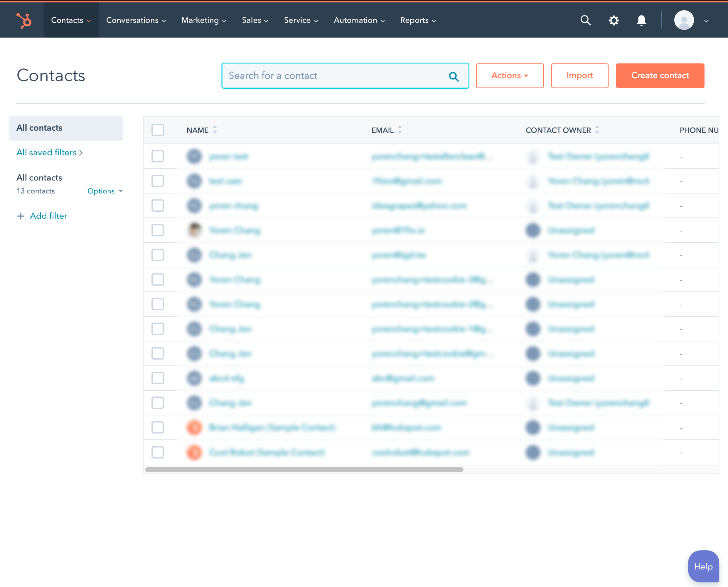This screenshot has height=587, width=728.
Task: Tick the select-all checkbox in table header
Action: (x=158, y=130)
